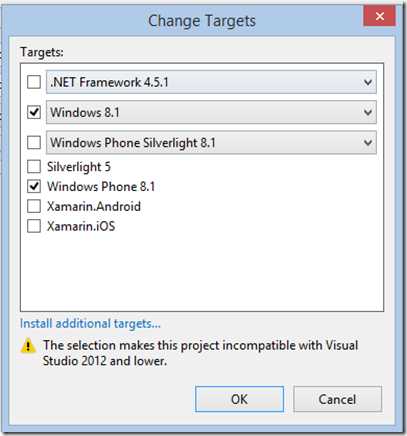This screenshot has height=436, width=407.
Task: Click the Xamarin.iOS label text
Action: (x=81, y=226)
